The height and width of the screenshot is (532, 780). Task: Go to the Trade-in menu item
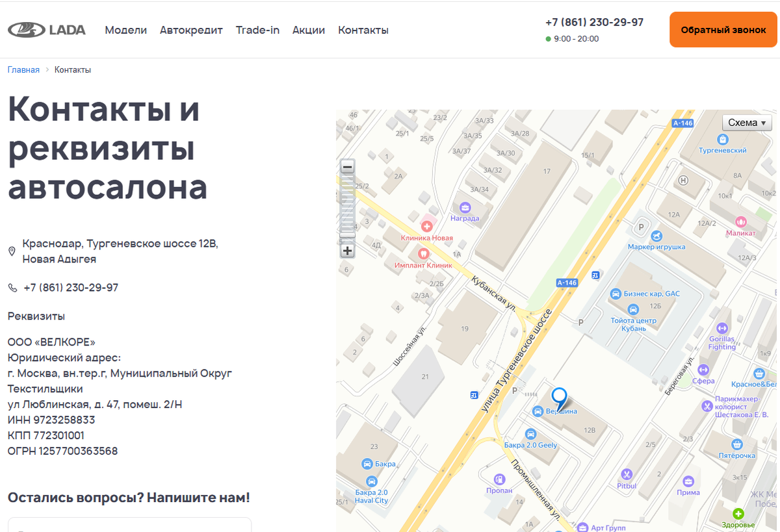click(x=257, y=30)
